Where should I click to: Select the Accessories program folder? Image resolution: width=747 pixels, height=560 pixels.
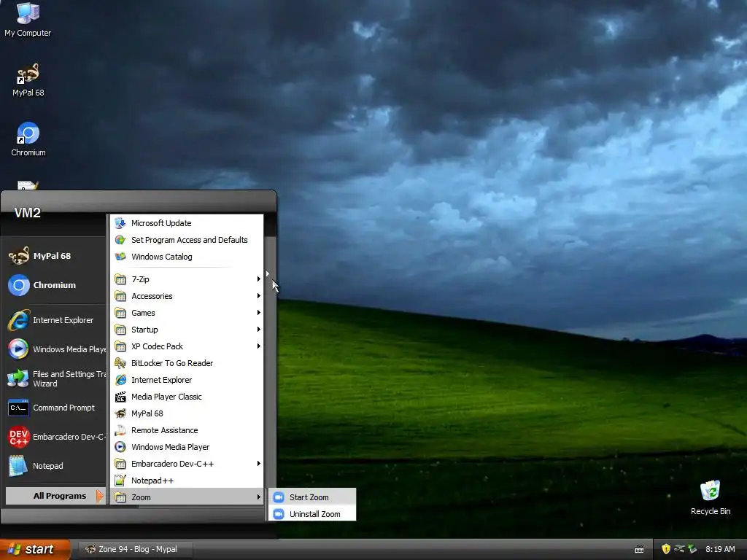coord(187,296)
